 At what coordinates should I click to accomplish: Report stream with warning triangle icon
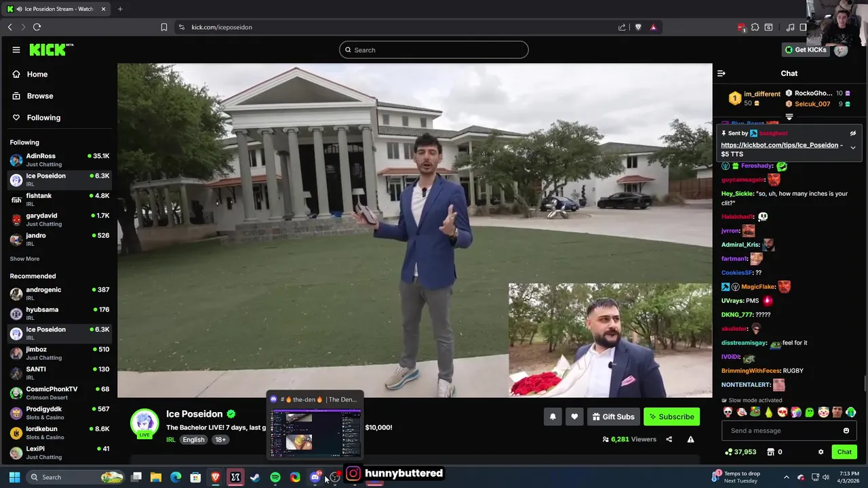coord(690,439)
